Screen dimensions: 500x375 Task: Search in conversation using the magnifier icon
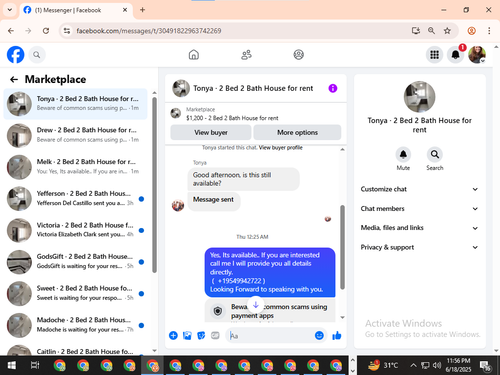[x=435, y=154]
